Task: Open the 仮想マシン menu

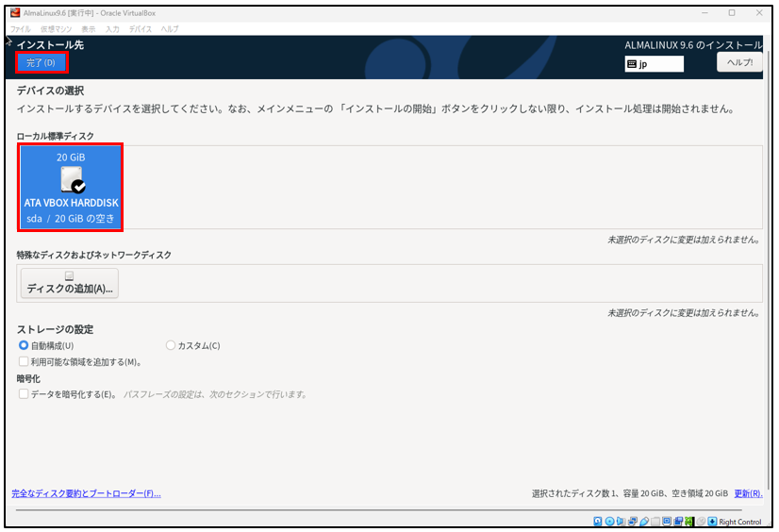Action: click(54, 29)
